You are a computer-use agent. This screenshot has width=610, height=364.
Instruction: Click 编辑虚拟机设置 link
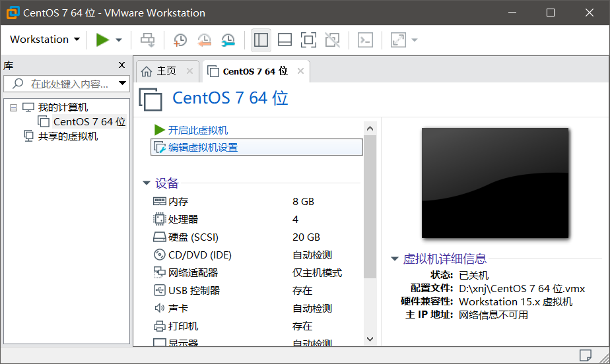point(203,147)
